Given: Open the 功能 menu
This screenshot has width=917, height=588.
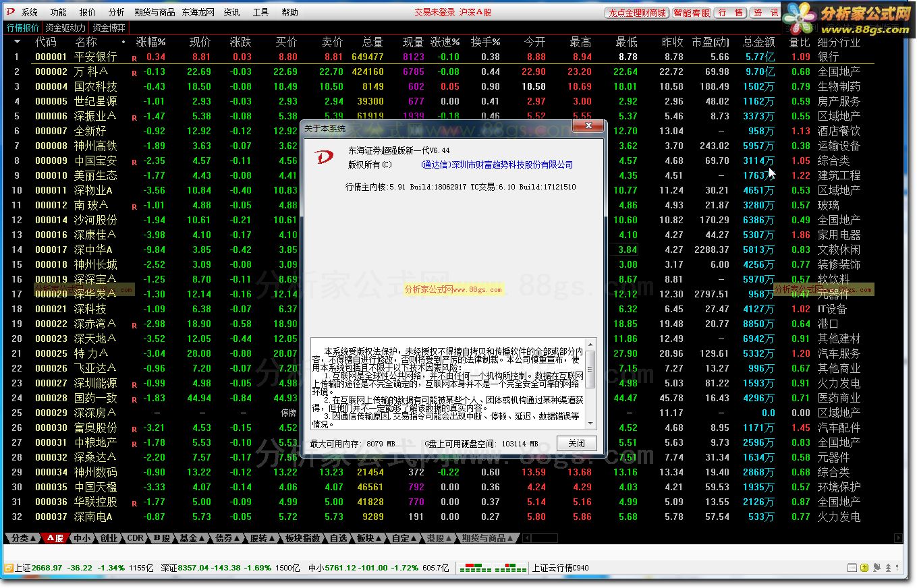Looking at the screenshot, I should tap(58, 12).
